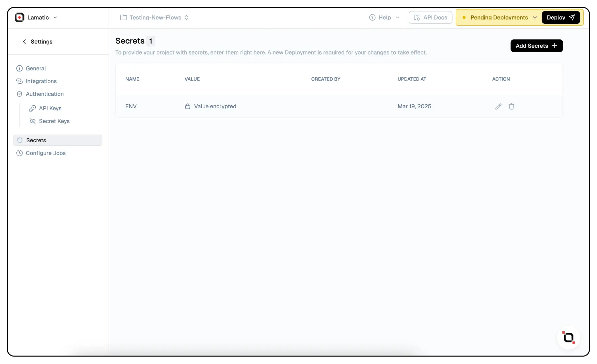597x364 pixels.
Task: Click the pencil edit icon for ENV secret
Action: (x=498, y=106)
